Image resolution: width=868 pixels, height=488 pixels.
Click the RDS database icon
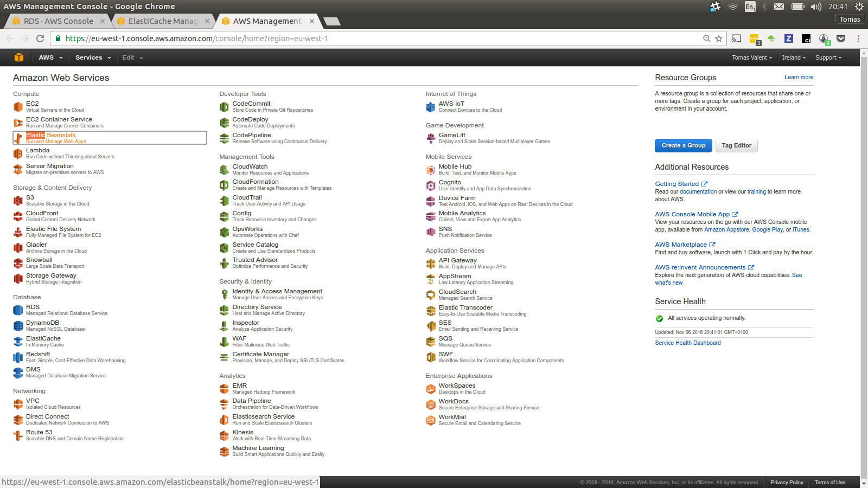point(18,310)
